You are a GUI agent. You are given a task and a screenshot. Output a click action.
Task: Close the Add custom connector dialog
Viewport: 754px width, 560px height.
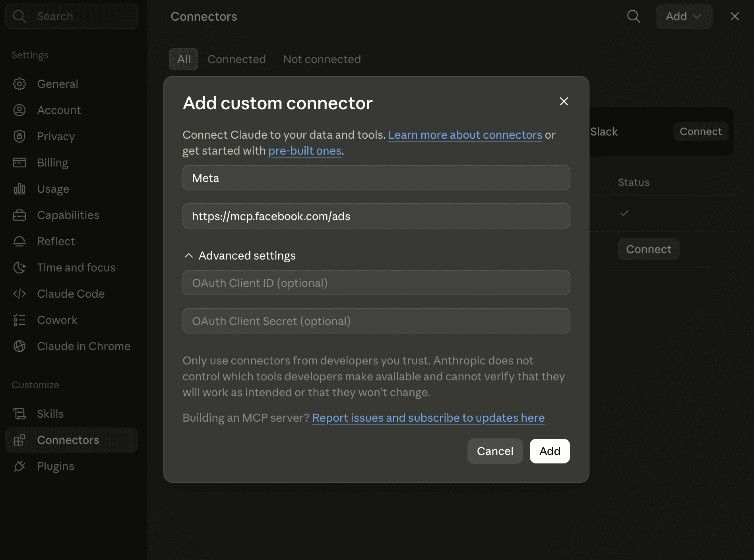[564, 101]
